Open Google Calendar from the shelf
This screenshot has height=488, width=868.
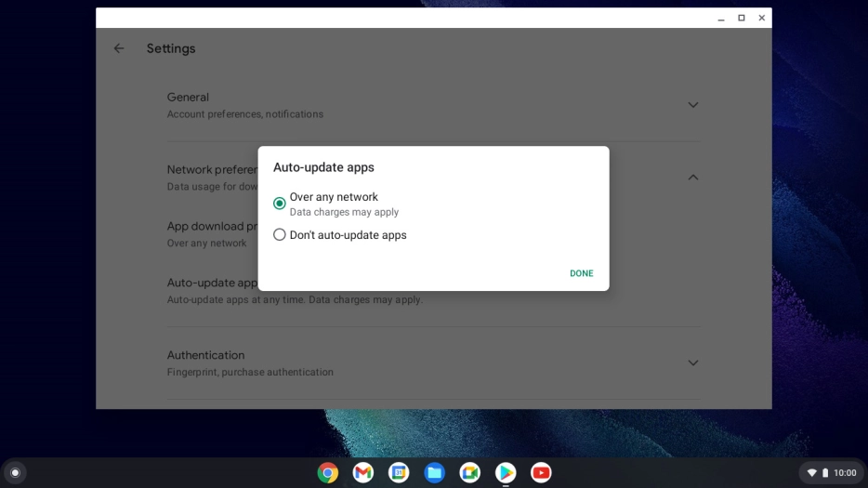point(399,472)
